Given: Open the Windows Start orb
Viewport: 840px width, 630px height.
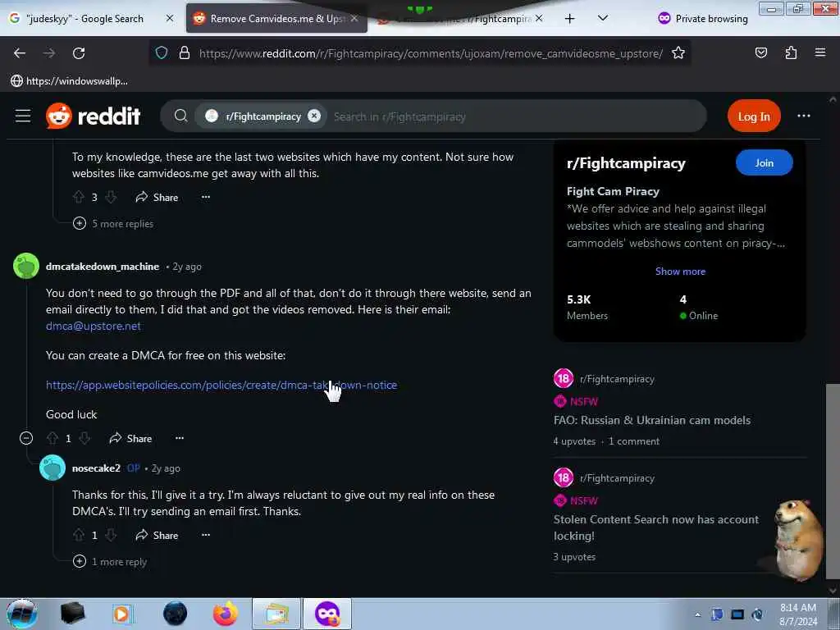Looking at the screenshot, I should [22, 614].
